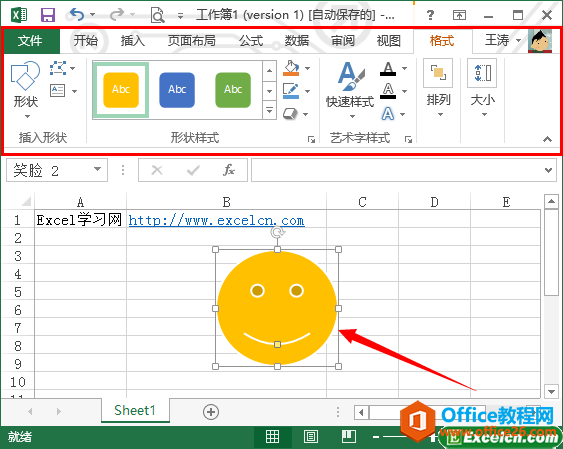Click the Undo arrow icon
Viewport: 563px width, 449px height.
(77, 15)
